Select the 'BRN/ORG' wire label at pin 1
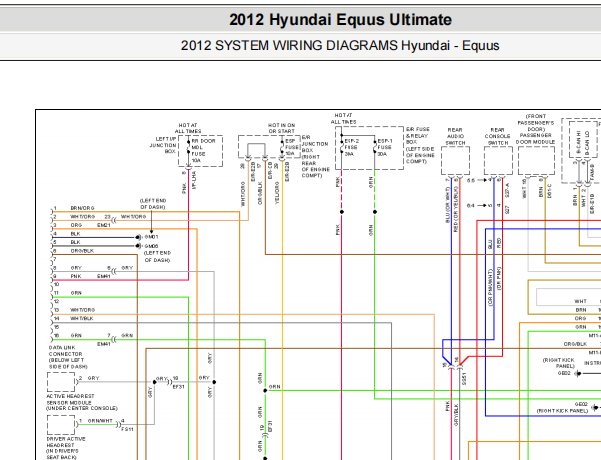 tap(82, 208)
